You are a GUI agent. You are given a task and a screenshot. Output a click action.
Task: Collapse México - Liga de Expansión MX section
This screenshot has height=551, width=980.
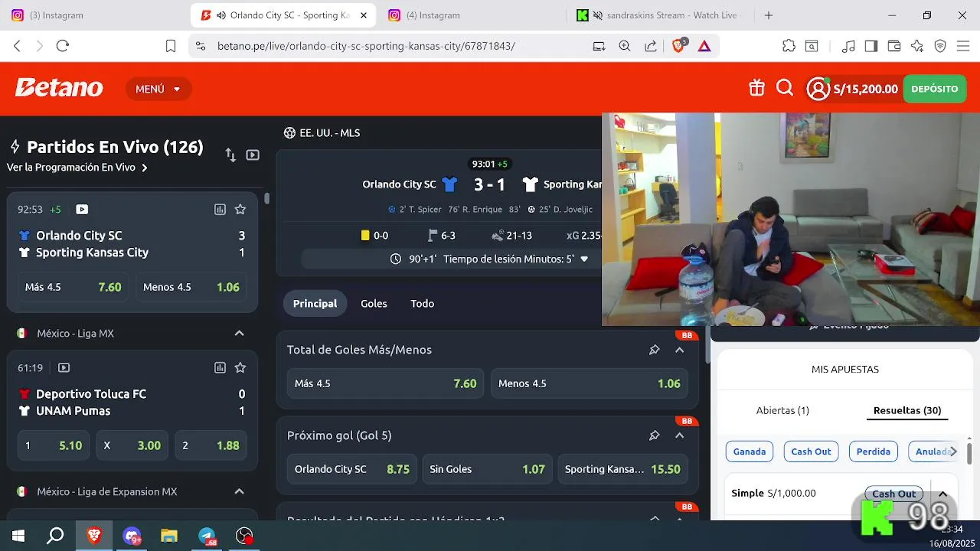(239, 491)
